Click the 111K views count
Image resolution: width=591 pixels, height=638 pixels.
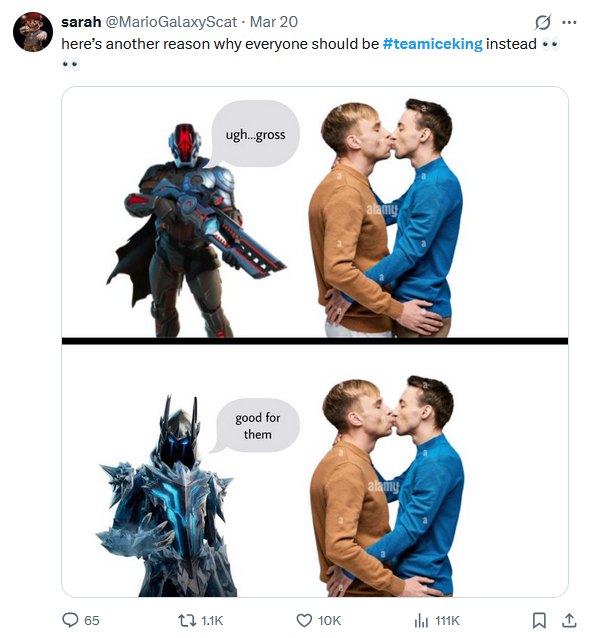click(x=447, y=621)
